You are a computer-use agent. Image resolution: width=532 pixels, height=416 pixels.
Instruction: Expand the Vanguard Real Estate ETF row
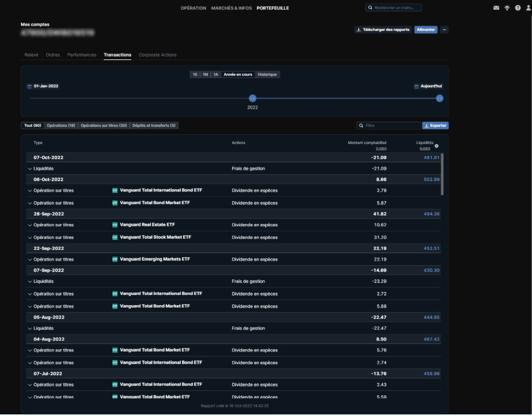pyautogui.click(x=30, y=225)
